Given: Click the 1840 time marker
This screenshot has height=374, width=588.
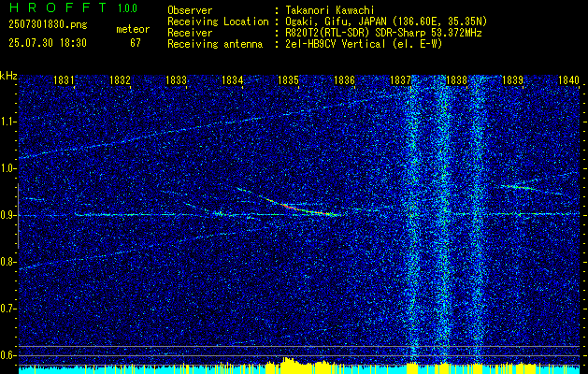Looking at the screenshot, I should [569, 79].
